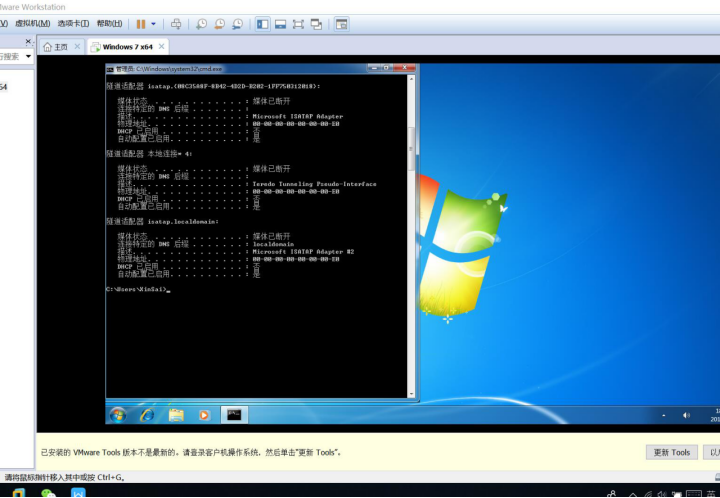Click the 'Teredo Tunneling Pseudo-Interface' text

(x=315, y=184)
